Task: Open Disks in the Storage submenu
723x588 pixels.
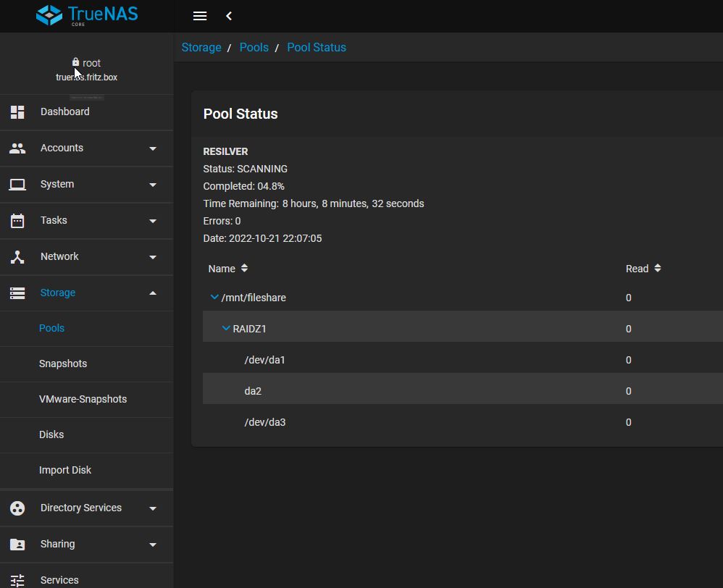Action: [x=51, y=434]
